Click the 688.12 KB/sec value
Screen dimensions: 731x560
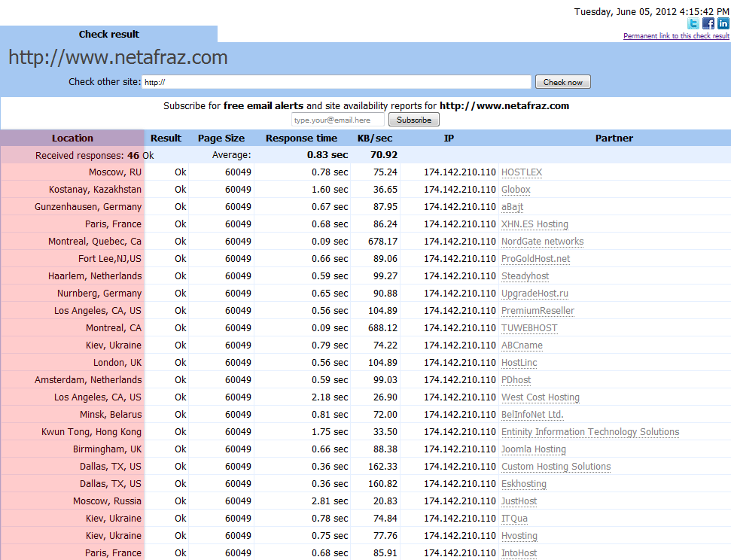point(382,327)
